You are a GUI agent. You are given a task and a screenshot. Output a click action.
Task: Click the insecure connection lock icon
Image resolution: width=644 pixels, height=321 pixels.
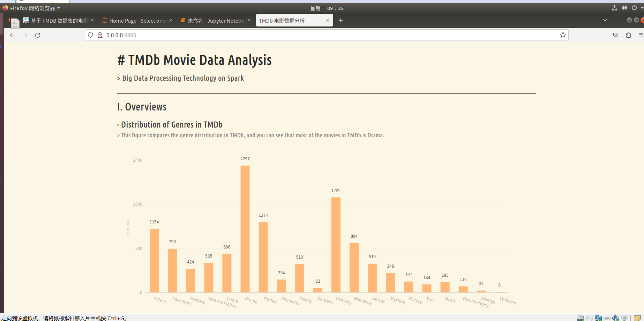(100, 35)
